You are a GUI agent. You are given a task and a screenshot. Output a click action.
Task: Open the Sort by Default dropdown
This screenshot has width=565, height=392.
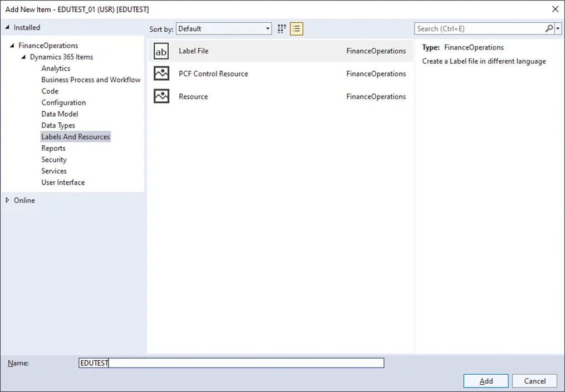click(224, 29)
